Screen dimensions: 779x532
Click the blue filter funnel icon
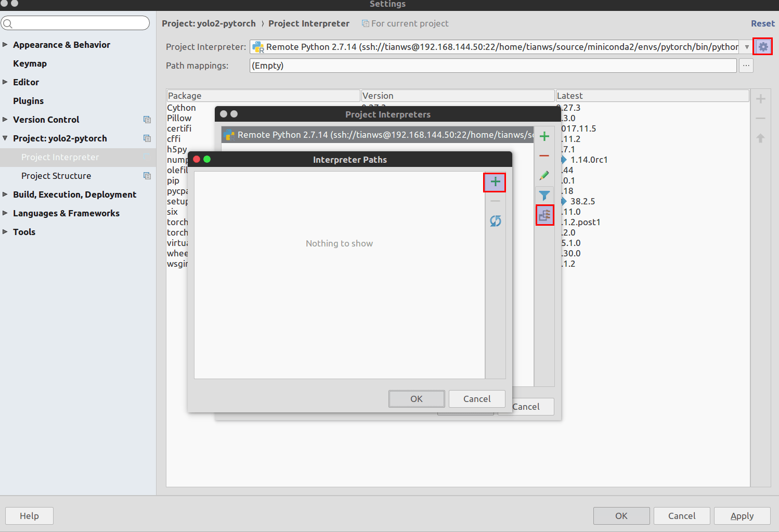coord(544,196)
